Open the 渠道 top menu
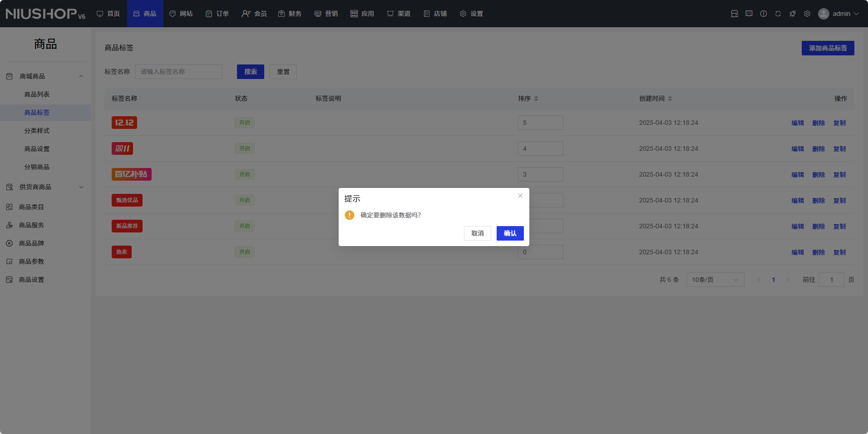 399,14
